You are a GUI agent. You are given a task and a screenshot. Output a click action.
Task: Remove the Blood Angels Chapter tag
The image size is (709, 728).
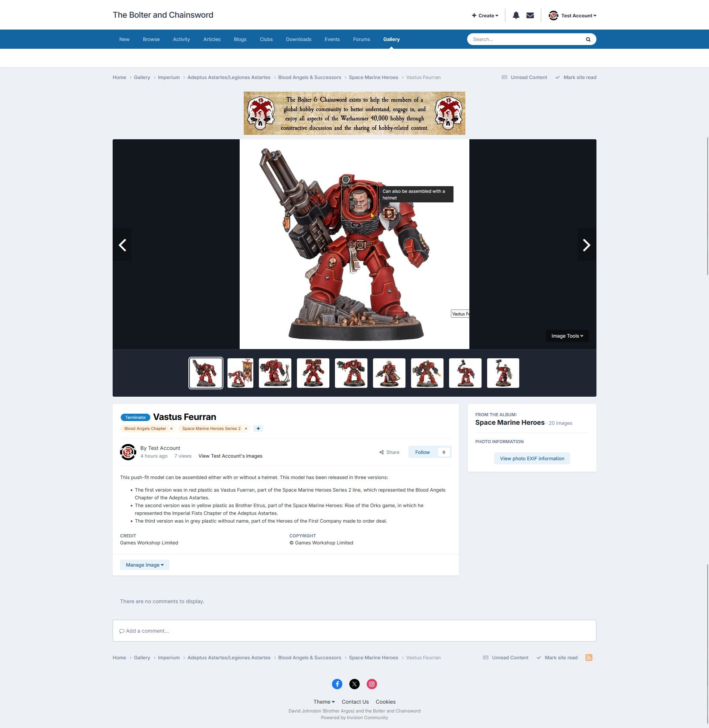pos(171,428)
